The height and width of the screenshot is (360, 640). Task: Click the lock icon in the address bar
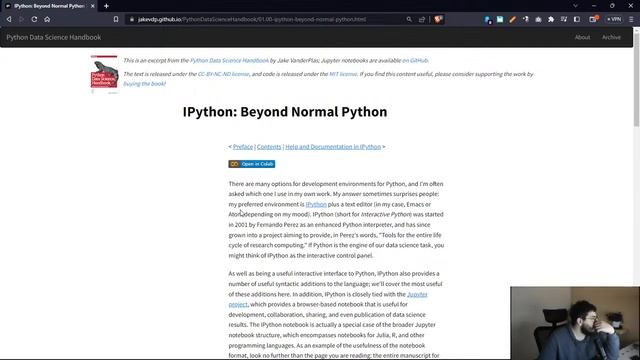pos(132,19)
